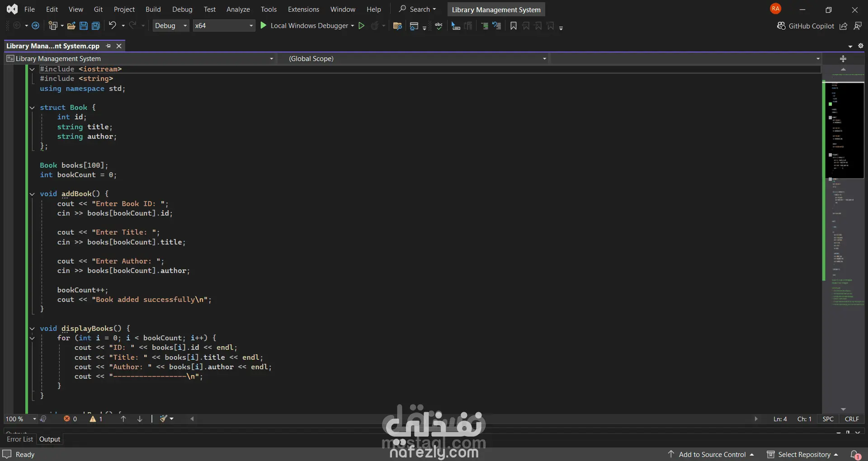Open the View menu
This screenshot has width=868, height=461.
coord(75,9)
